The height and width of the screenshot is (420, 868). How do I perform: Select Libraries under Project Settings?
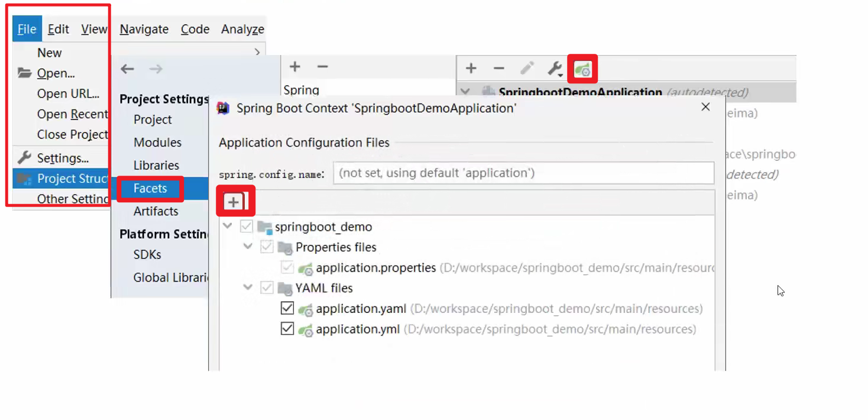point(156,166)
